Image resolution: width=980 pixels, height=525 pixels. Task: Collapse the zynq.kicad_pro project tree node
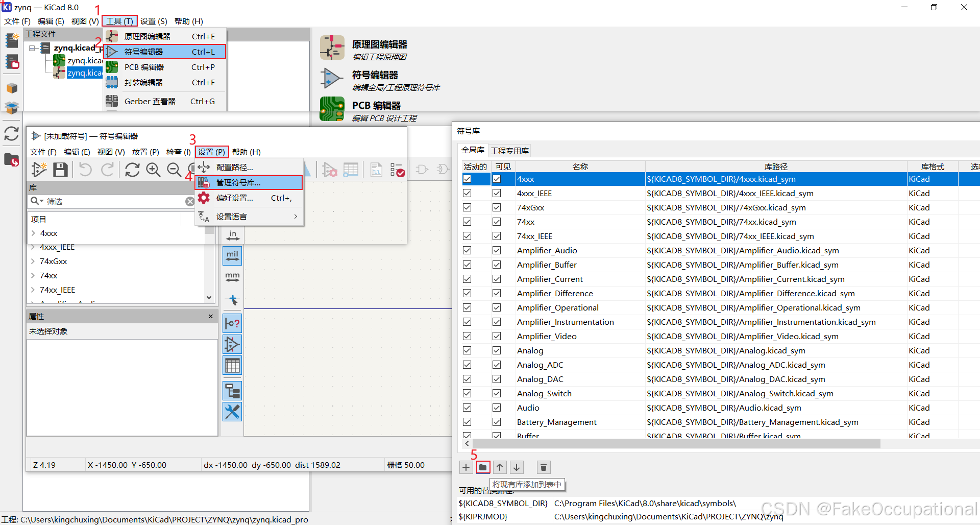[32, 48]
